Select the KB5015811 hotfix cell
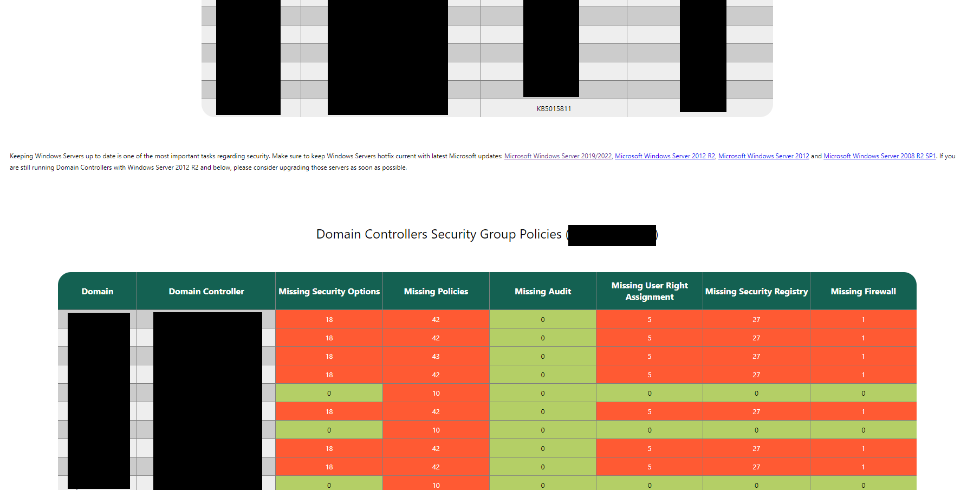Screen dimensions: 980x490 coord(554,108)
